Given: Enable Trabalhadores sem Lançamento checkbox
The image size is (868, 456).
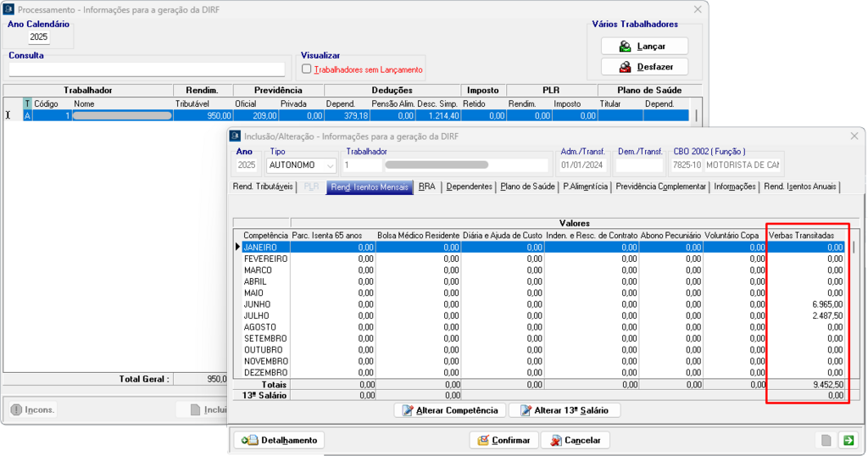Looking at the screenshot, I should (x=307, y=70).
